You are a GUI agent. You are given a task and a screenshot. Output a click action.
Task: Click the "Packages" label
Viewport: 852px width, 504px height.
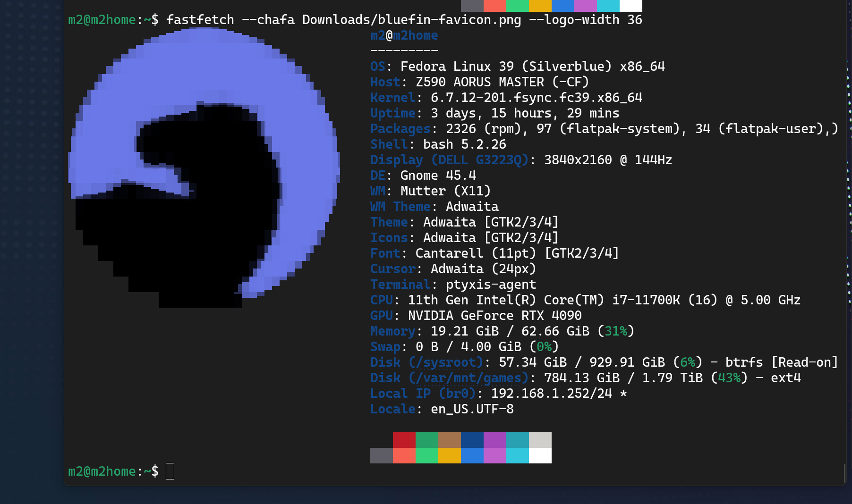pos(400,129)
